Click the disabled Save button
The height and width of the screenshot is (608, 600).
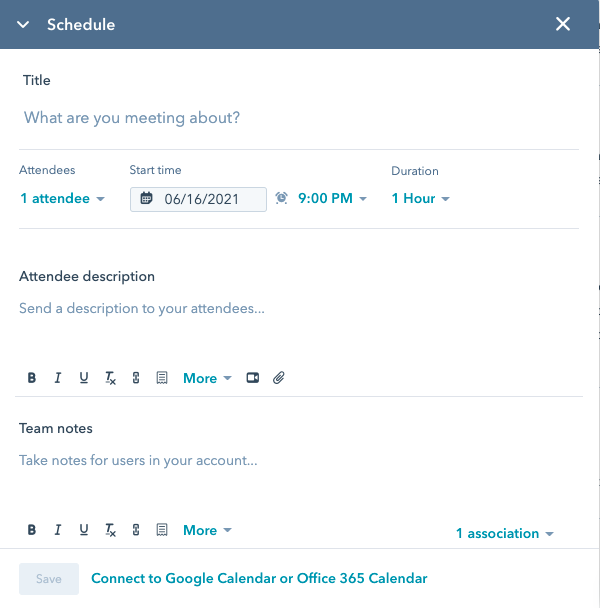(x=49, y=579)
